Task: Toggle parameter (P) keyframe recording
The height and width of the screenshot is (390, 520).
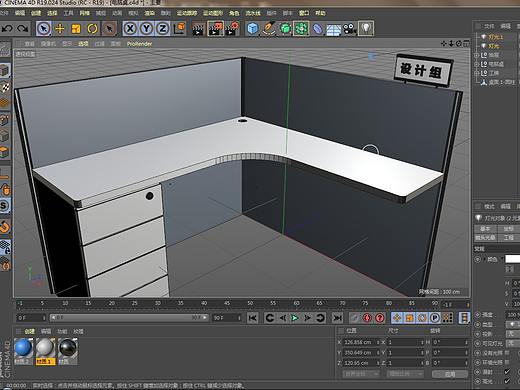Action: 435,318
